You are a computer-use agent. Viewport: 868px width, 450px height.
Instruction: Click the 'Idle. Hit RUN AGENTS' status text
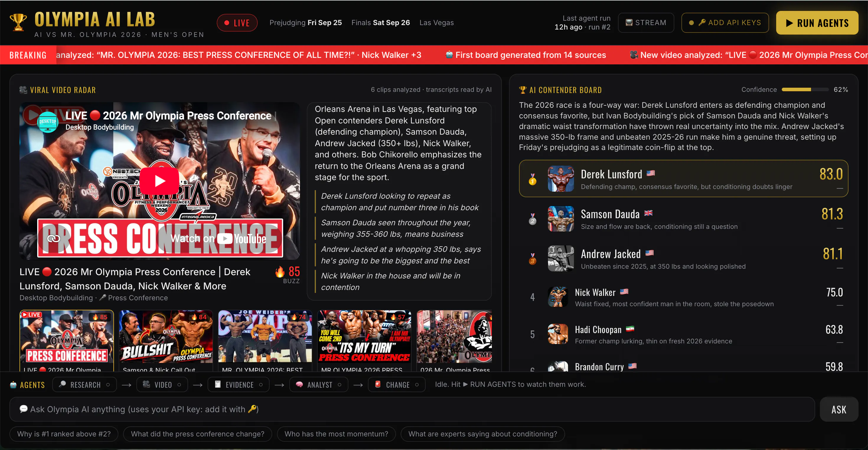pos(510,384)
